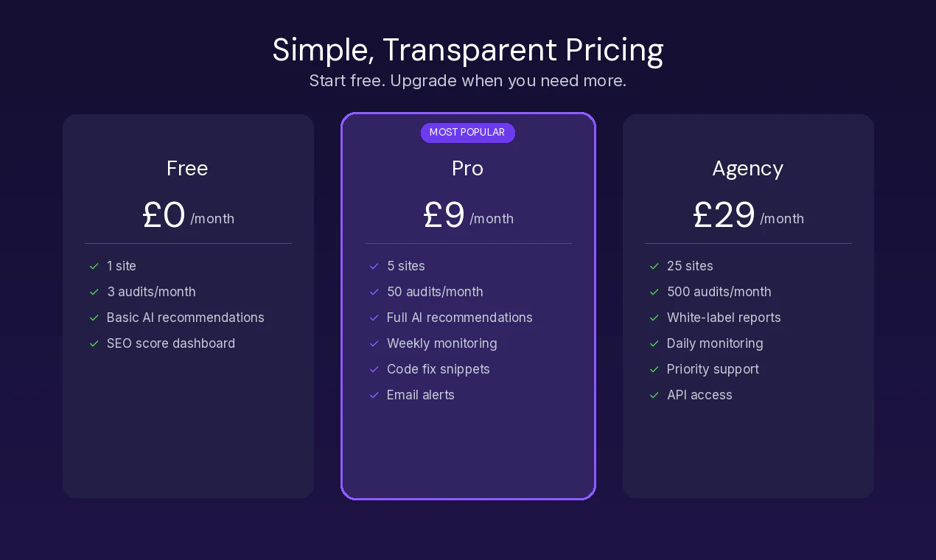Click the checkmark beside '5 sites'
This screenshot has height=560, width=936.
(x=374, y=266)
